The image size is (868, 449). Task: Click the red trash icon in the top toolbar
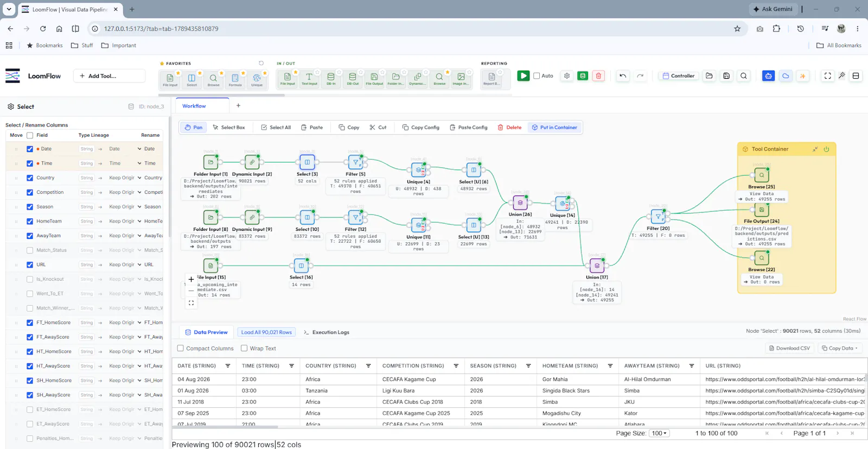(x=598, y=76)
